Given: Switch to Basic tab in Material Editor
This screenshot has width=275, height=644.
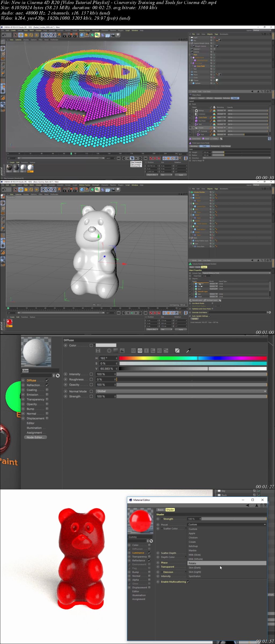Looking at the screenshot, I should click(x=161, y=510).
